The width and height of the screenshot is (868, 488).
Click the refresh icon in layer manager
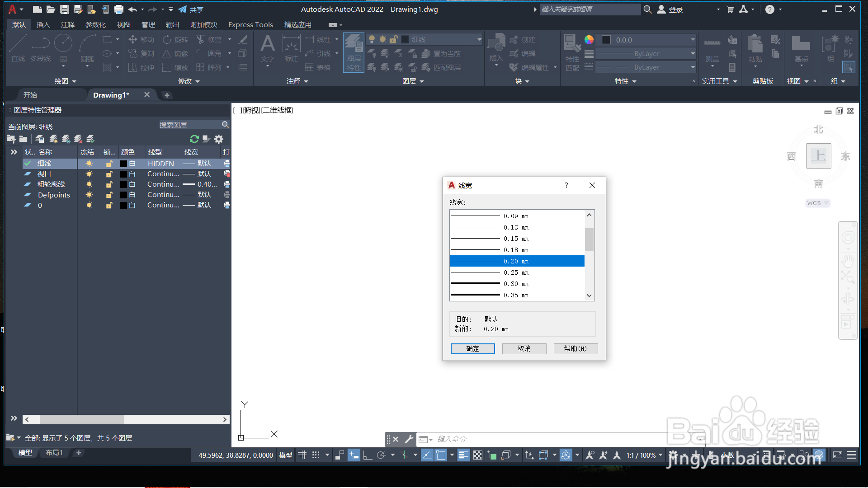194,139
